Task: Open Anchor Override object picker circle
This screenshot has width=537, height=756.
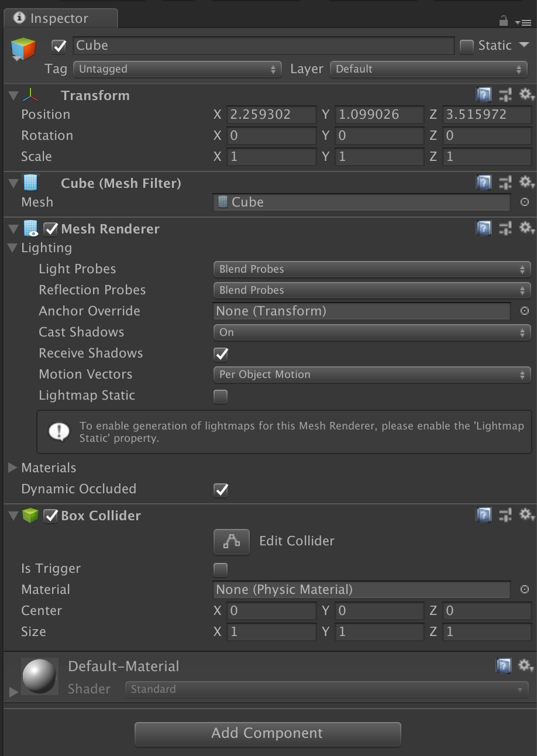Action: (x=525, y=311)
